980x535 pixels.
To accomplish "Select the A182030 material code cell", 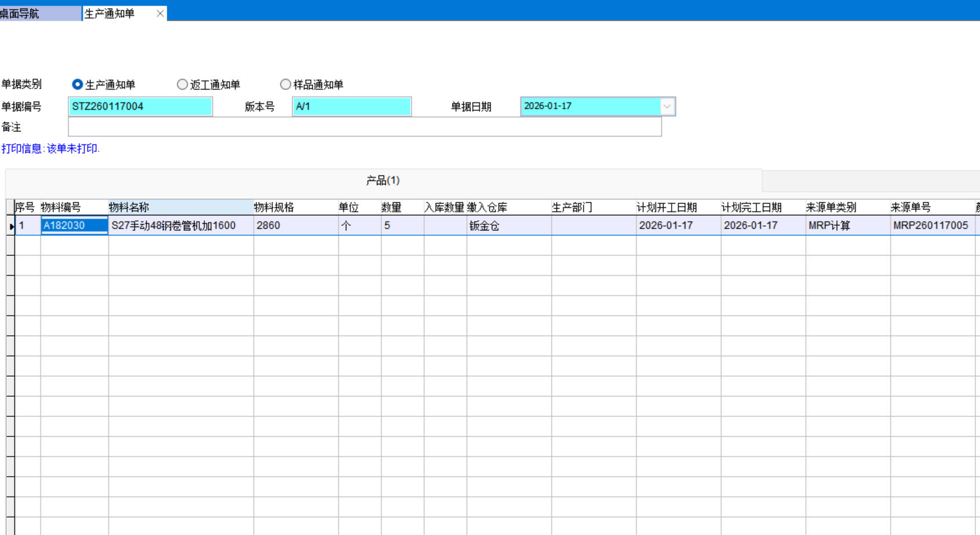I will (x=74, y=225).
